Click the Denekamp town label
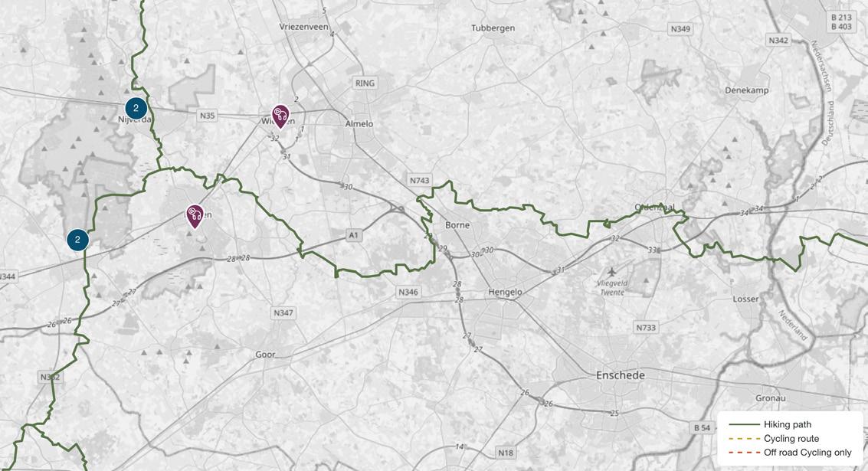The width and height of the screenshot is (868, 471). (747, 90)
